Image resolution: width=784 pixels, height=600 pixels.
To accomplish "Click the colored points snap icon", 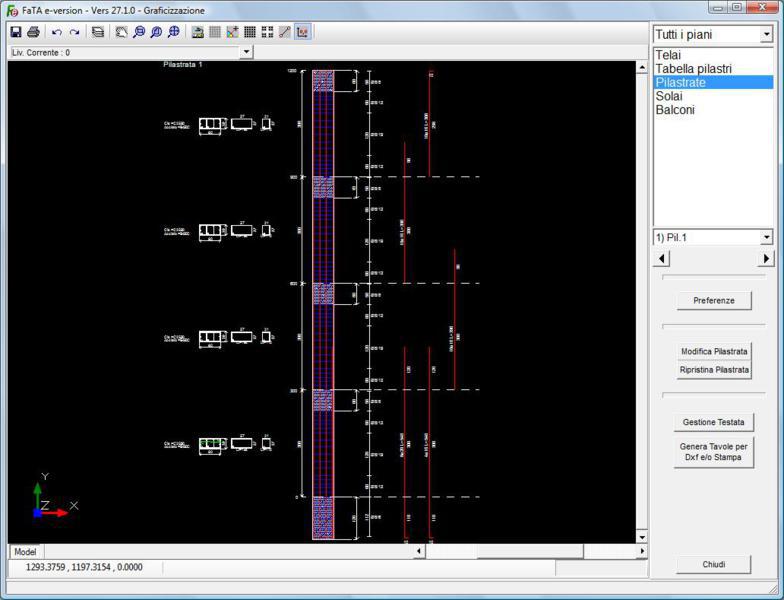I will (x=232, y=32).
